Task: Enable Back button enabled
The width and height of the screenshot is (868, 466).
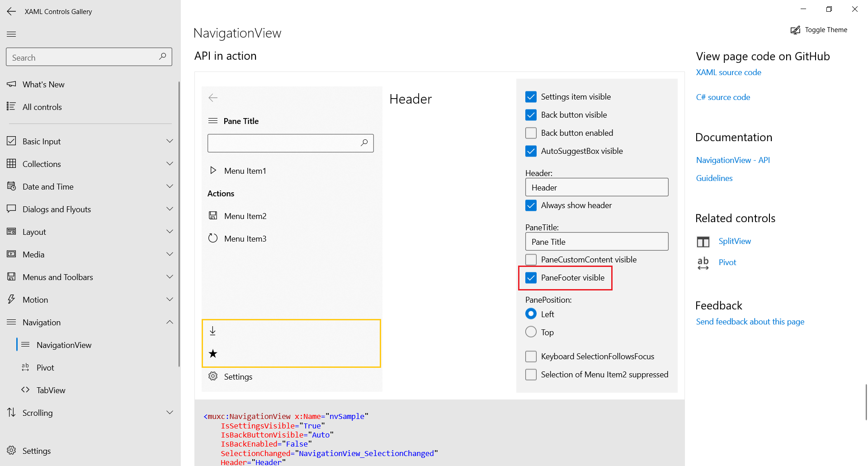Action: tap(531, 133)
